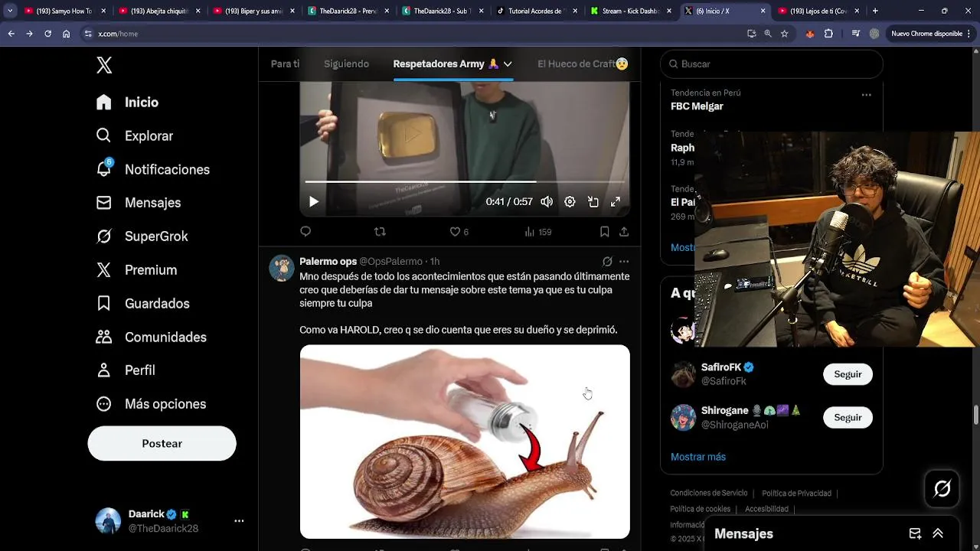Image resolution: width=980 pixels, height=551 pixels.
Task: Bookmark page with star icon
Action: [x=784, y=34]
